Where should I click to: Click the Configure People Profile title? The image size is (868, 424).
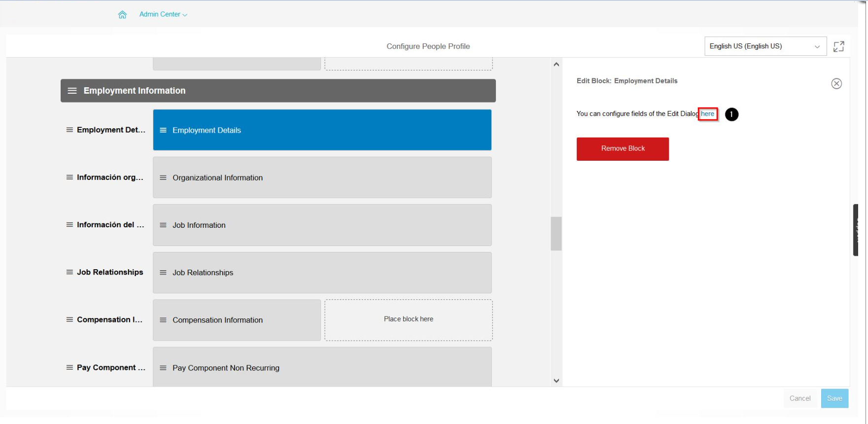tap(428, 46)
